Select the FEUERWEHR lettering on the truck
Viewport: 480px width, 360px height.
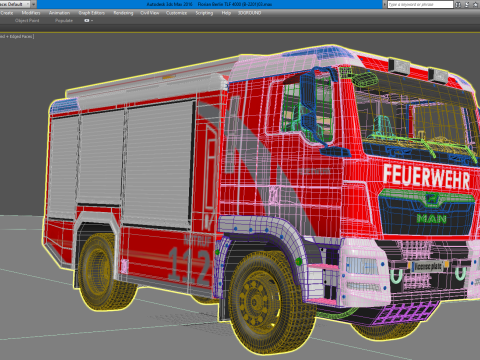[426, 176]
